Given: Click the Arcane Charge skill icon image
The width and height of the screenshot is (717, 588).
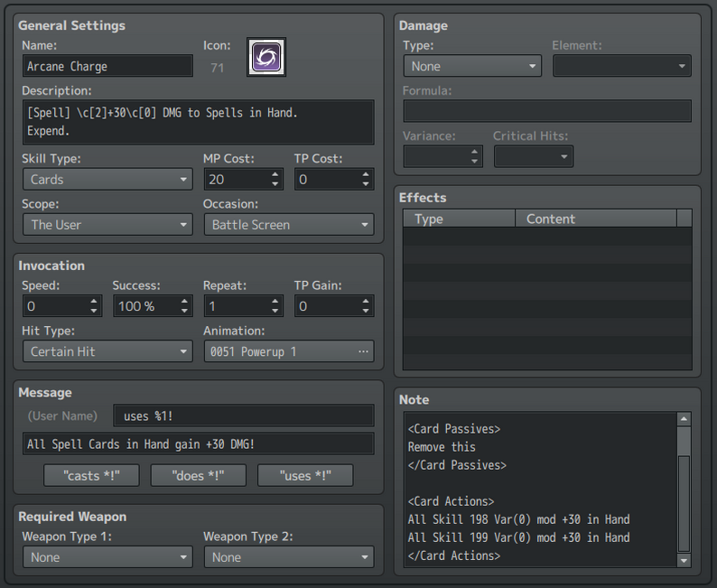Looking at the screenshot, I should point(266,57).
